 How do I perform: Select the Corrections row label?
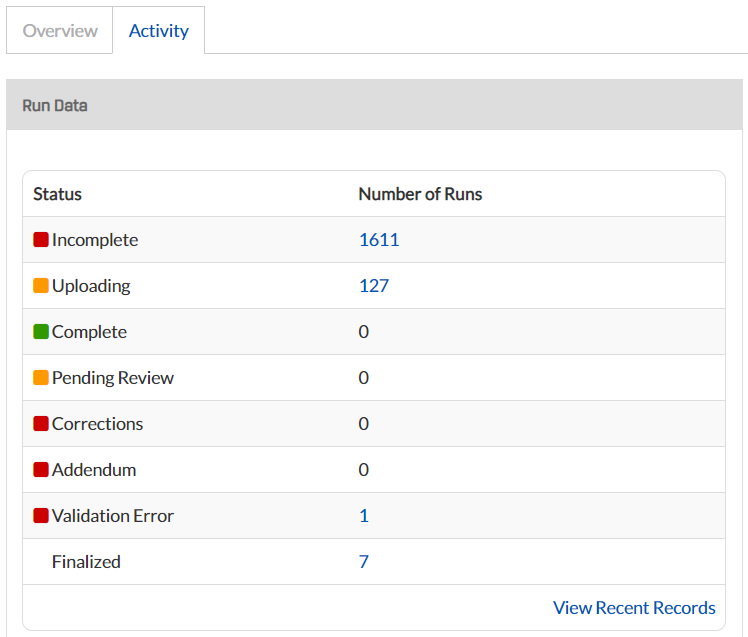pyautogui.click(x=98, y=424)
